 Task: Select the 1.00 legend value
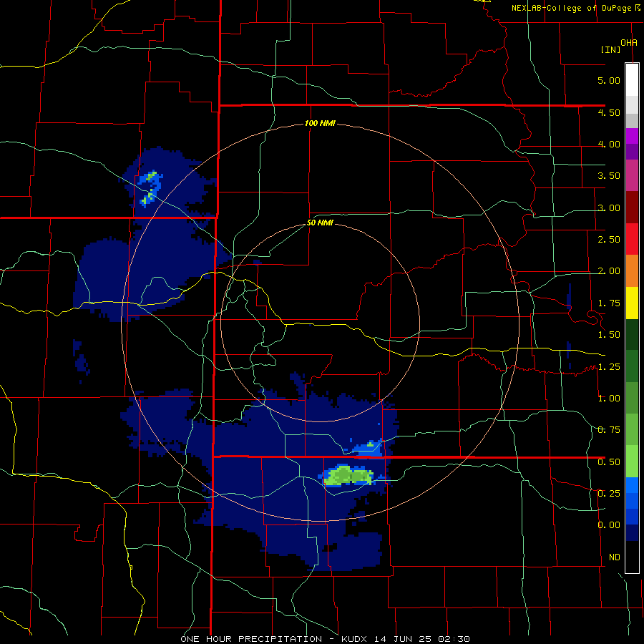(609, 399)
